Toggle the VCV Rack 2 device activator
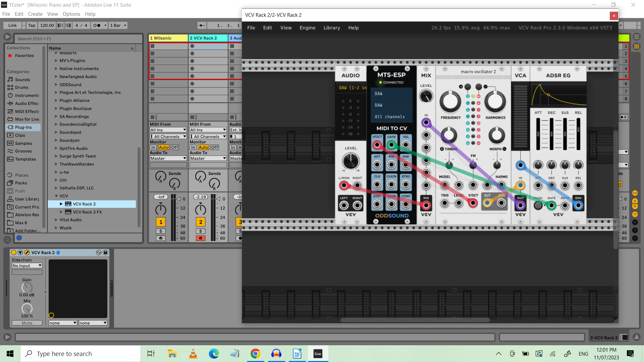This screenshot has width=644, height=362. point(14,253)
